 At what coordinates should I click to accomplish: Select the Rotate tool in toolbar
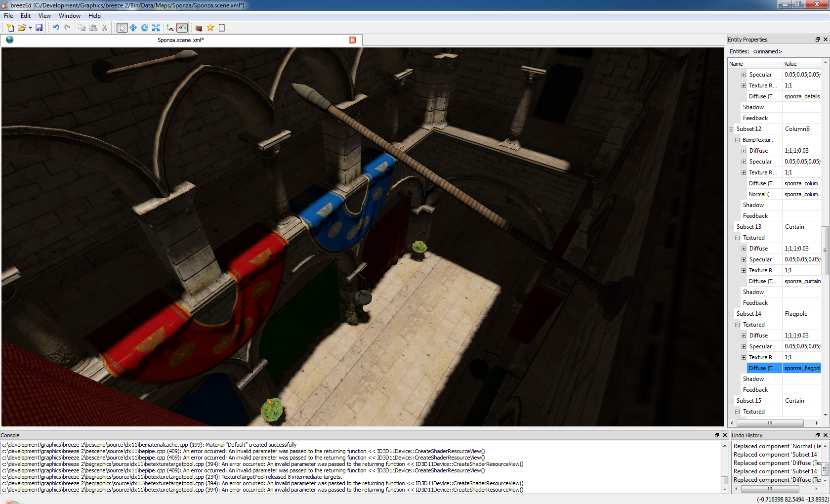click(144, 28)
